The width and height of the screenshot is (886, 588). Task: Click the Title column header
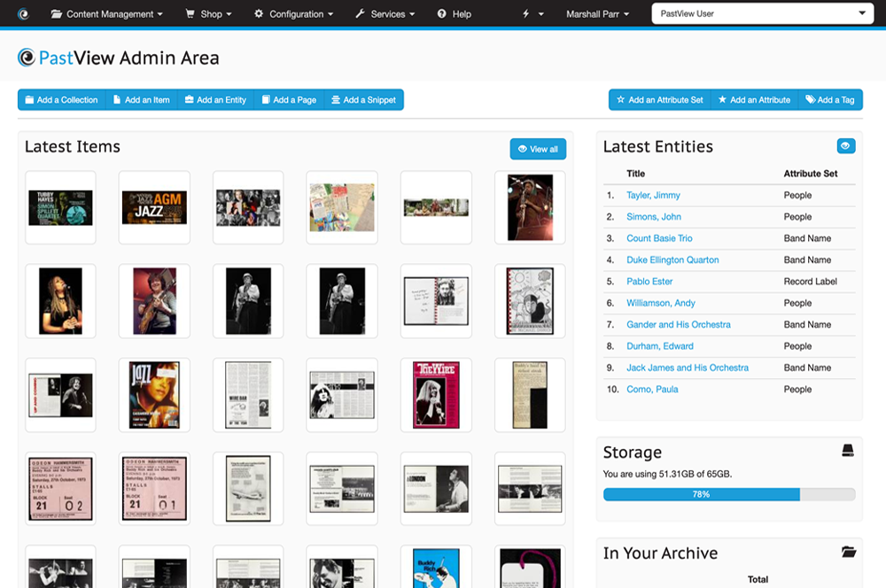coord(635,174)
